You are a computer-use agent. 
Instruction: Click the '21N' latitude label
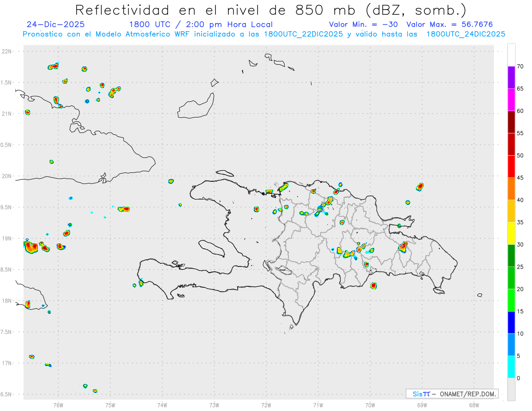[7, 114]
